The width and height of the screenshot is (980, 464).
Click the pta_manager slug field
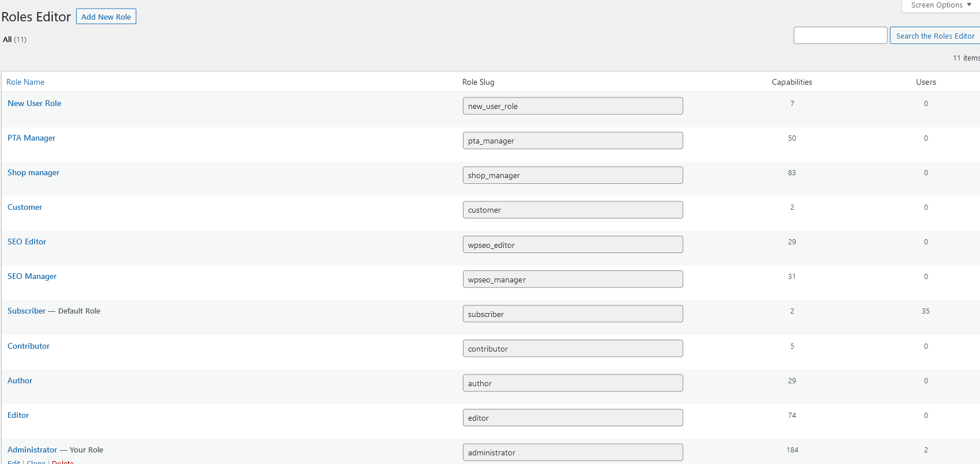[573, 141]
